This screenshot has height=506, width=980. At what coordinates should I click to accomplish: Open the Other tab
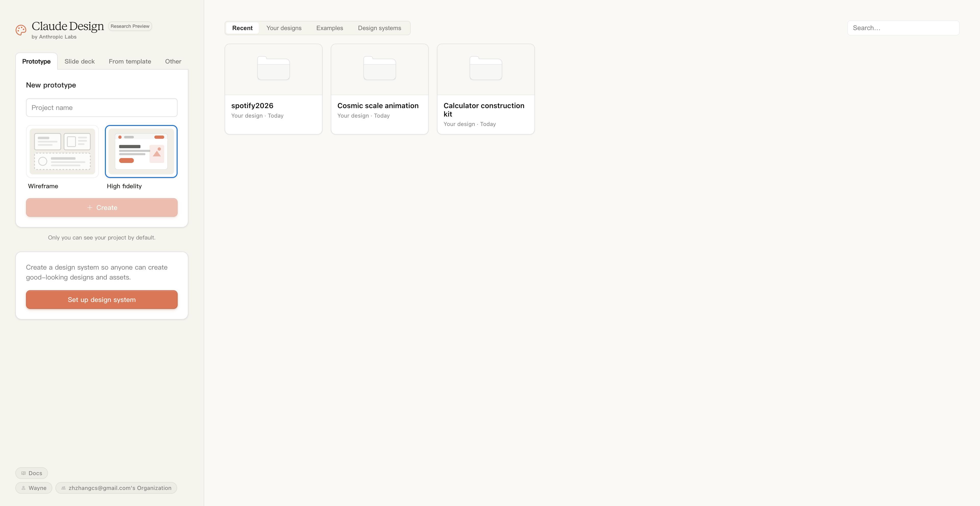(x=173, y=61)
